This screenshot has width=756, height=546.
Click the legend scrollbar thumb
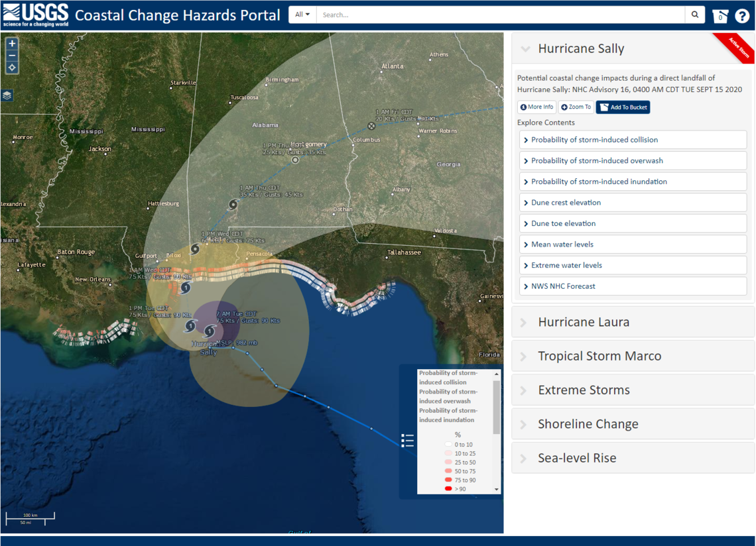497,407
